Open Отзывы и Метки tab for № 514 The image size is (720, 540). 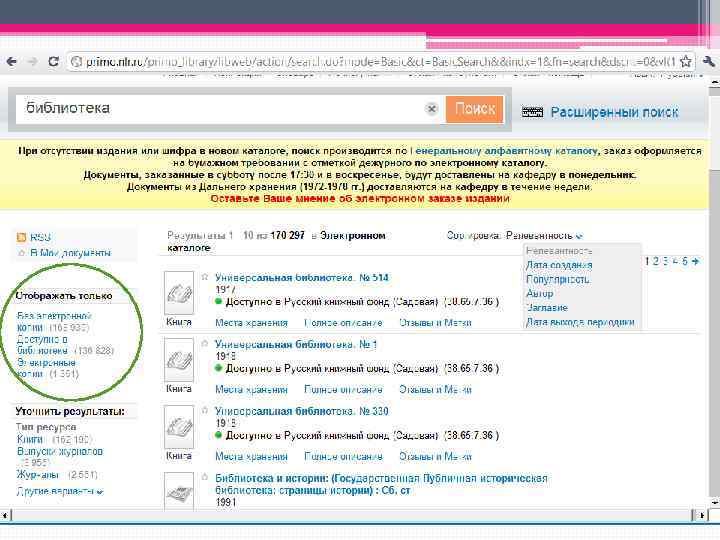coord(435,323)
